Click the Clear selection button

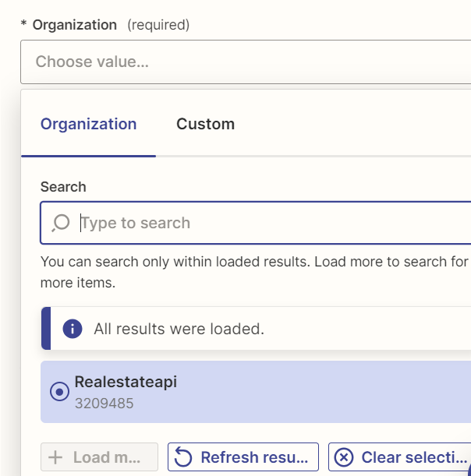(x=400, y=457)
